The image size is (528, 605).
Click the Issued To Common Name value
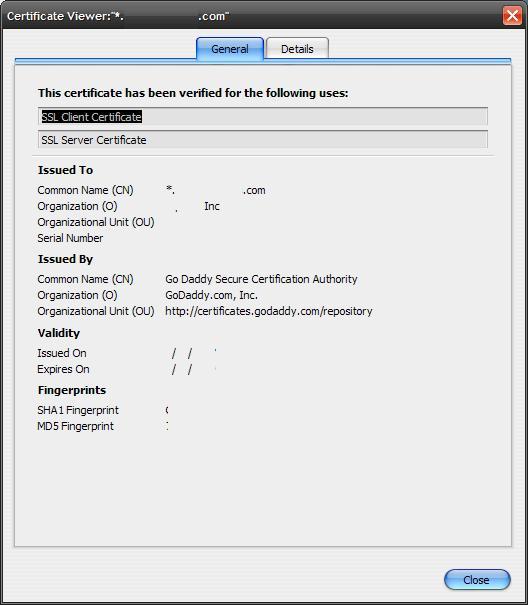pyautogui.click(x=216, y=190)
